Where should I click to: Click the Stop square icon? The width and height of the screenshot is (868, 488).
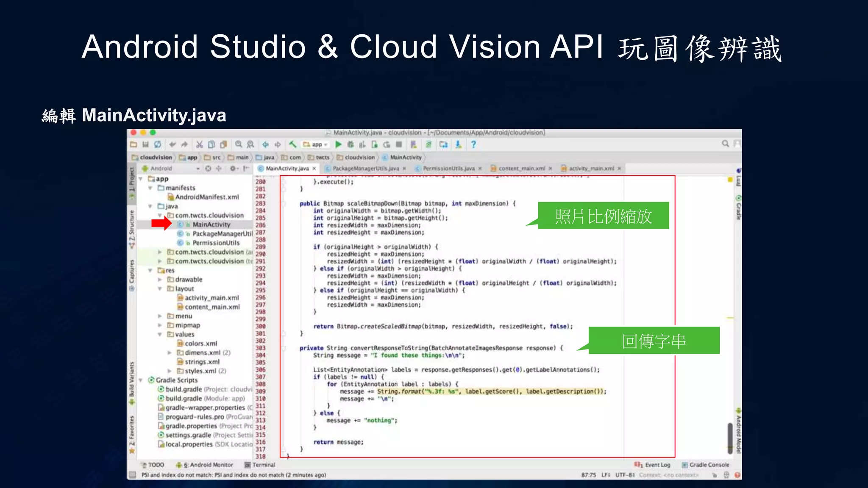point(399,144)
